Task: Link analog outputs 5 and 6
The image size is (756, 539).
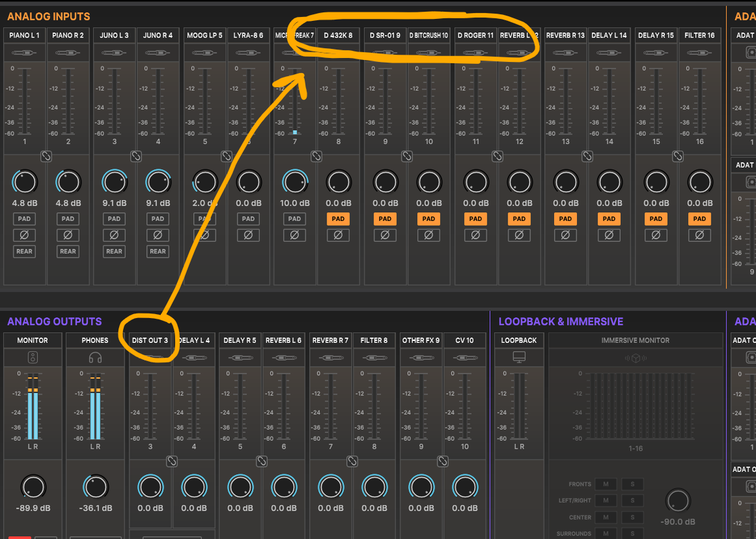Action: tap(261, 462)
